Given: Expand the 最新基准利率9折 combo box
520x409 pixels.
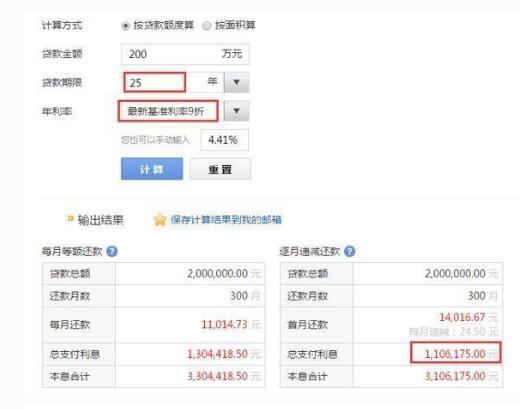Looking at the screenshot, I should point(168,111).
